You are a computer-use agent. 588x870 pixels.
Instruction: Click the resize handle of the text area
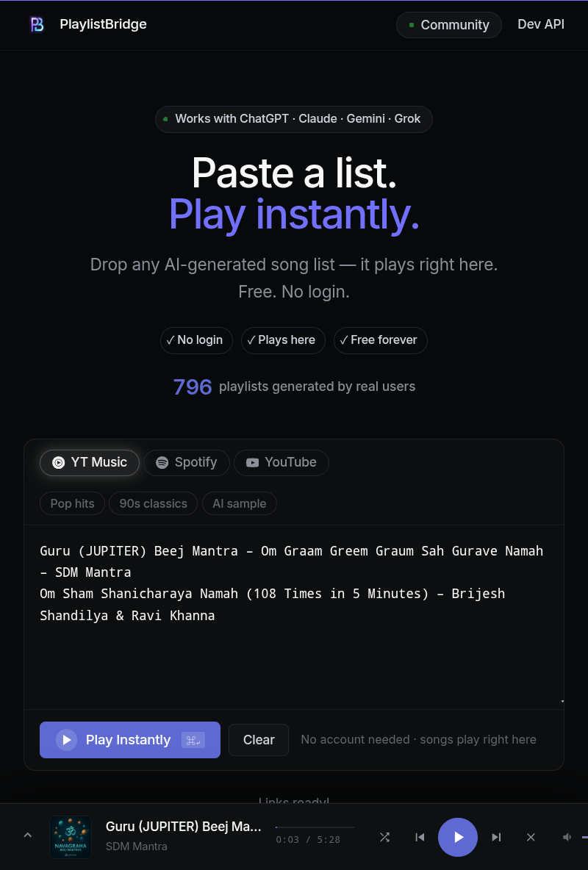point(562,701)
